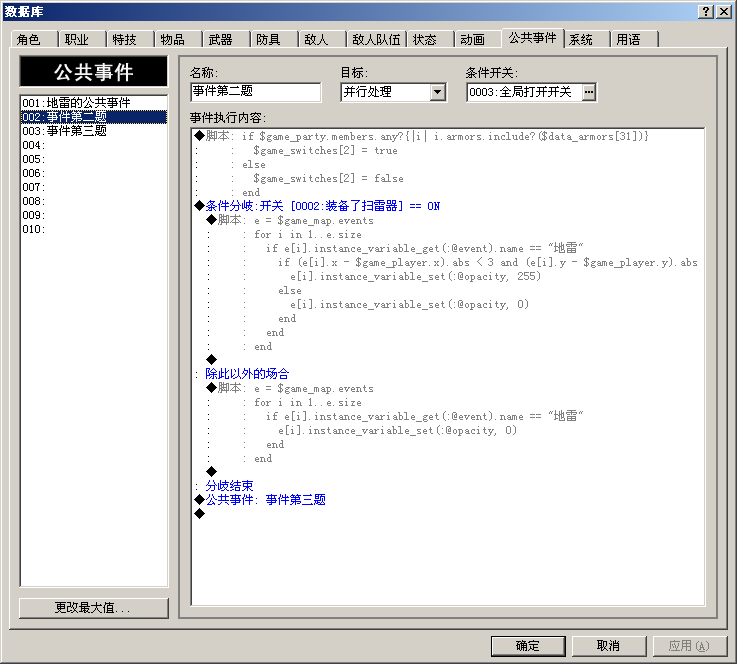Go to the 武器 tab
737x664 pixels.
(226, 39)
